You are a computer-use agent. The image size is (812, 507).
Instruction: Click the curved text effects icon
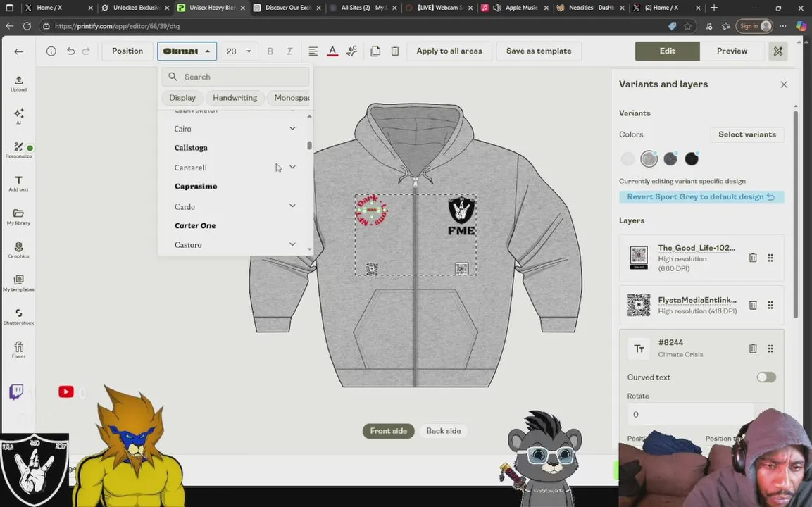point(352,51)
